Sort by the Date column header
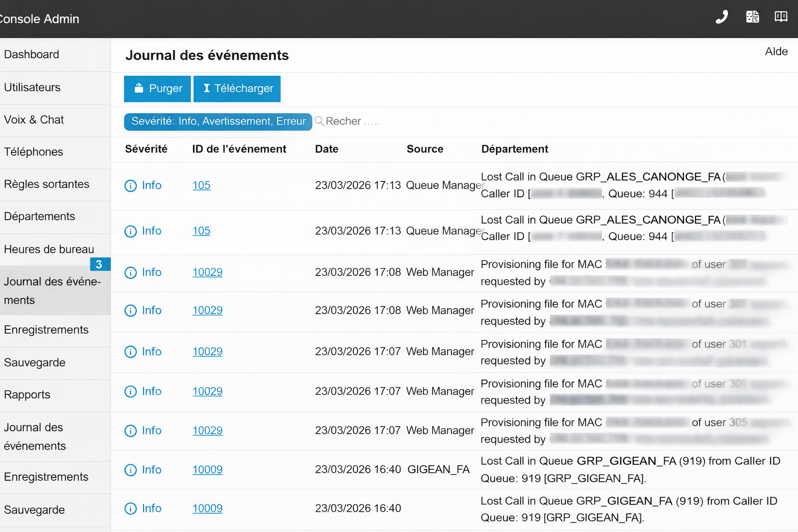The image size is (798, 532). pos(326,149)
